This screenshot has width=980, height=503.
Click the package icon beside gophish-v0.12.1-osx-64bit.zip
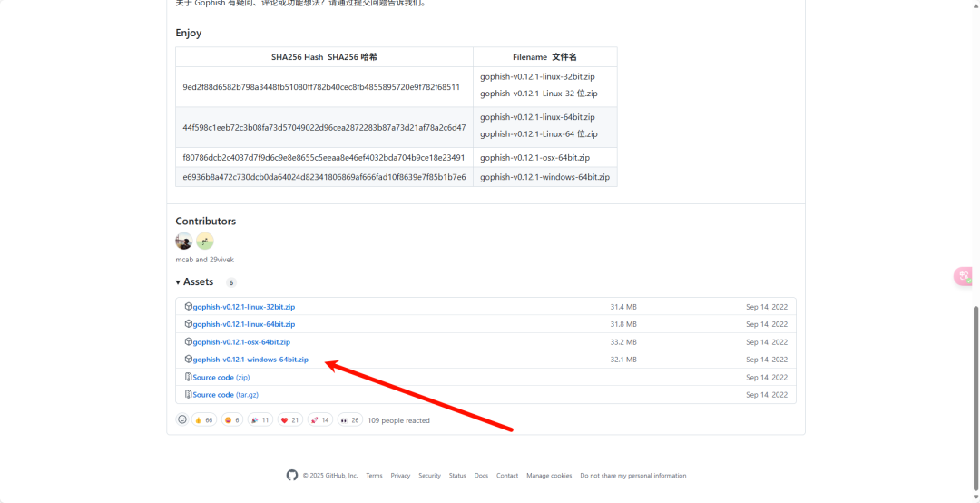188,341
